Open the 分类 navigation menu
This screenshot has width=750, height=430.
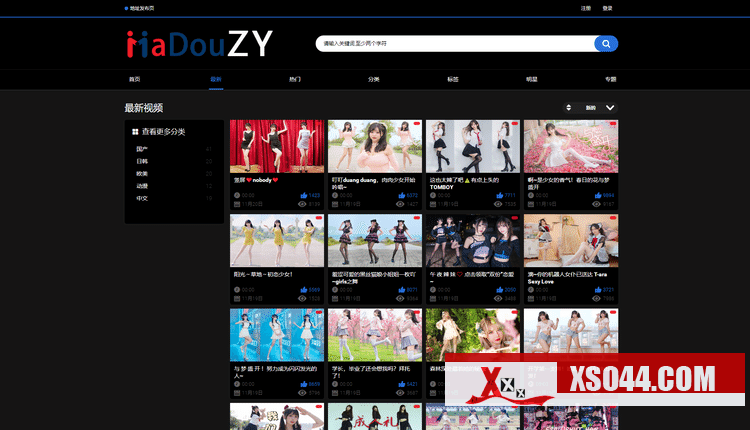373,78
